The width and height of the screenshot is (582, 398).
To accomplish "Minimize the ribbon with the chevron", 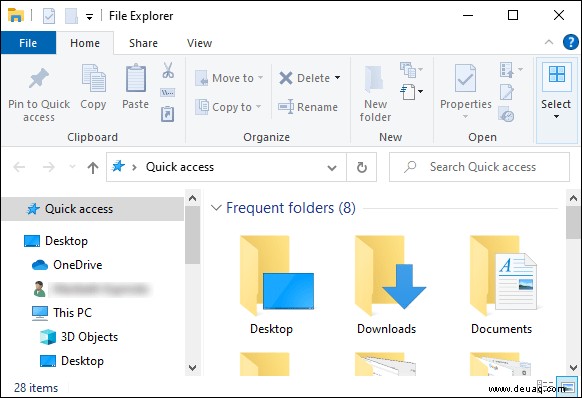I will (549, 42).
